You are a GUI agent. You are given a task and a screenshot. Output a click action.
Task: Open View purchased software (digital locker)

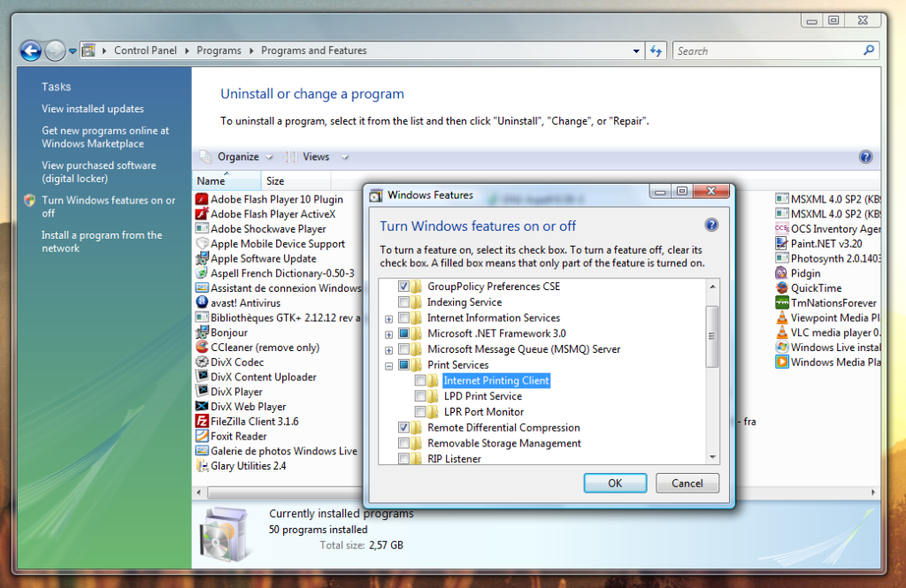coord(99,172)
